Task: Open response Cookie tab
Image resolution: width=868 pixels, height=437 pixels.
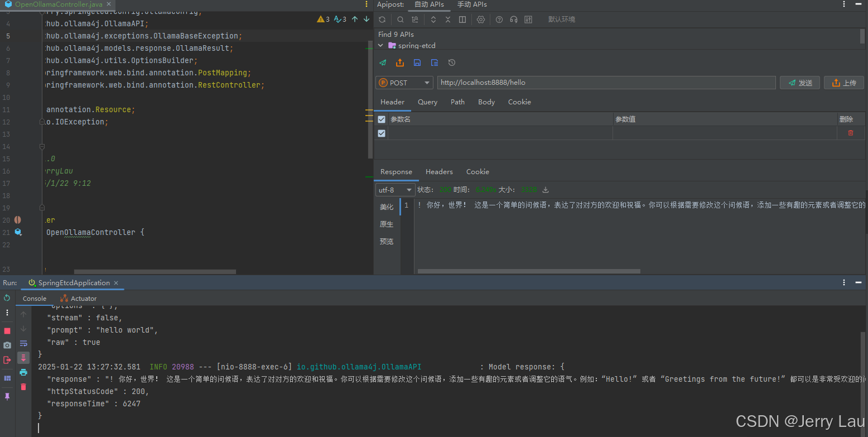Action: [x=478, y=172]
